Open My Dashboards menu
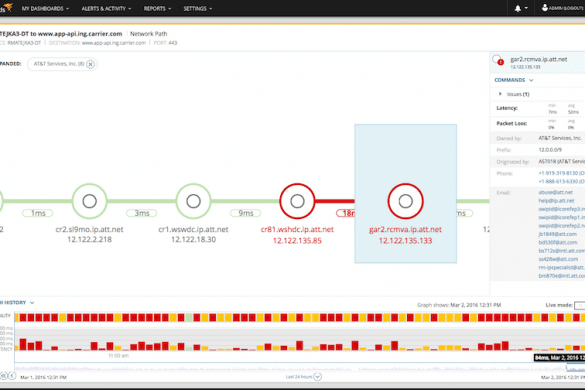The width and height of the screenshot is (585, 390). pos(45,9)
